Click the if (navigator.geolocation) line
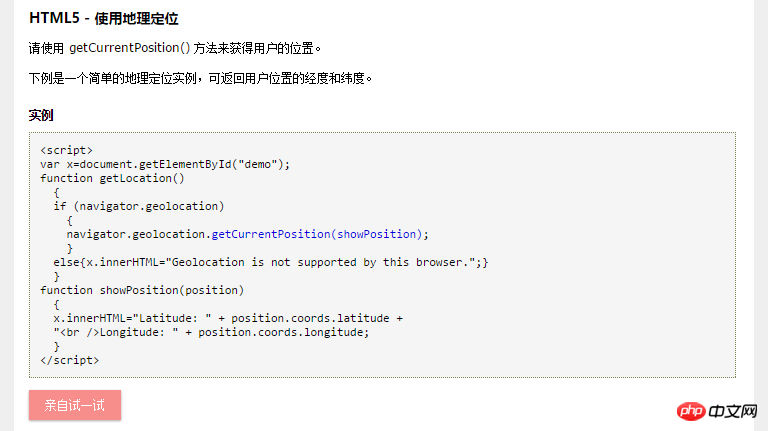 (x=139, y=206)
